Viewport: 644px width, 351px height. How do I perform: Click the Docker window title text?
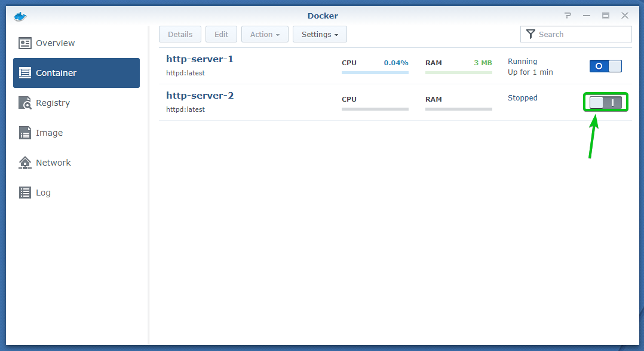click(323, 16)
